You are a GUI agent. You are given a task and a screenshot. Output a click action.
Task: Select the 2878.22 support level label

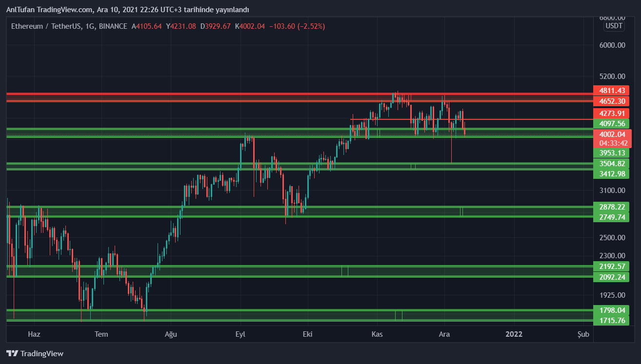[x=612, y=207]
